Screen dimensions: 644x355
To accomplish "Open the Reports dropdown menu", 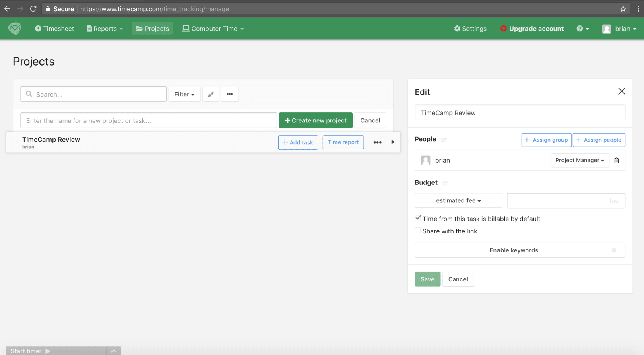I will pos(105,29).
